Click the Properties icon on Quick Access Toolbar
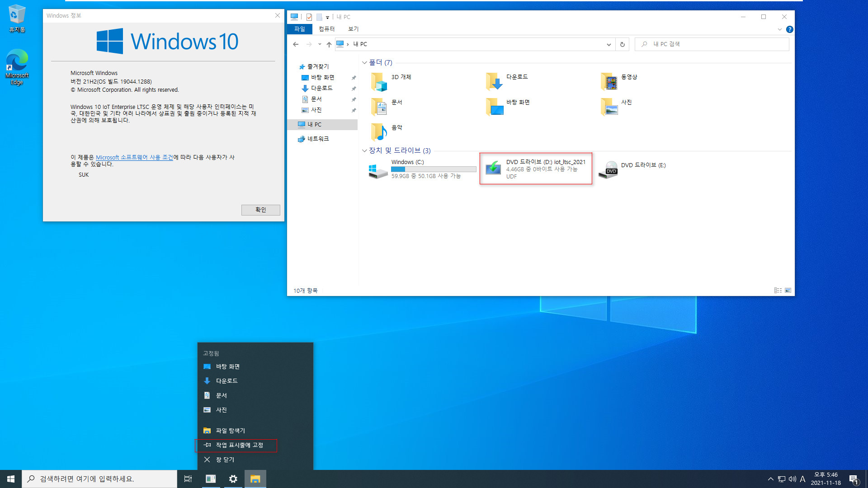This screenshot has width=868, height=488. [x=309, y=17]
